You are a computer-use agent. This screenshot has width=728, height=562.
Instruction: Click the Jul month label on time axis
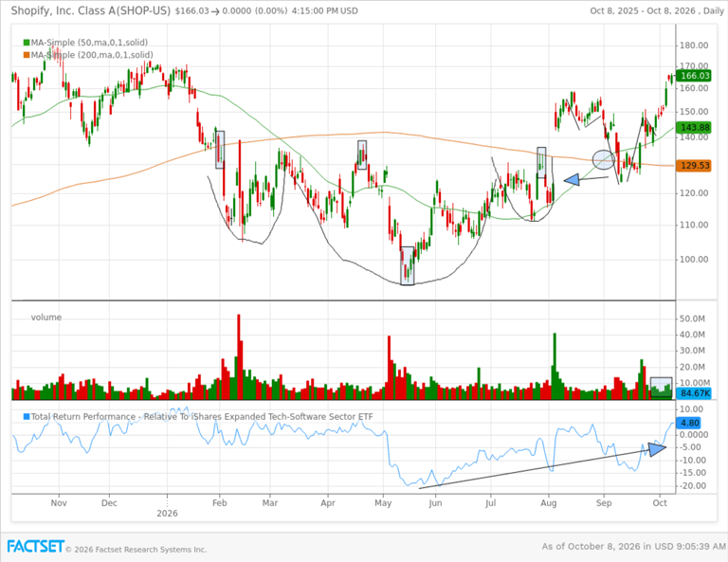491,503
